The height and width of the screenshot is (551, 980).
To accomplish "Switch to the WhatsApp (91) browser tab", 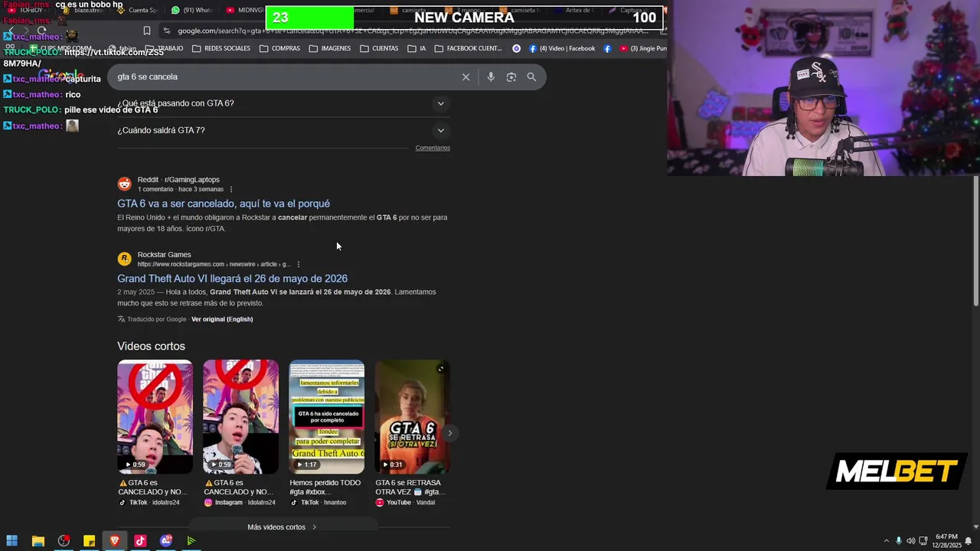I will (x=192, y=10).
